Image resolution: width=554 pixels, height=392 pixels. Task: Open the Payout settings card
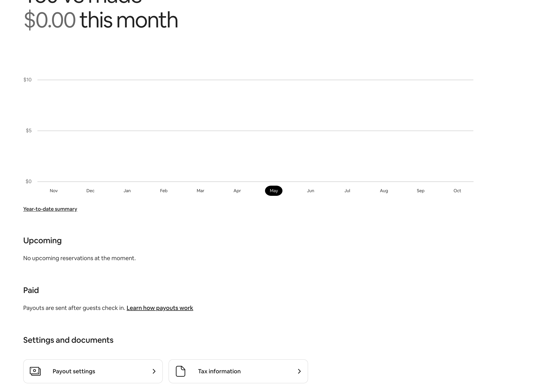[93, 371]
